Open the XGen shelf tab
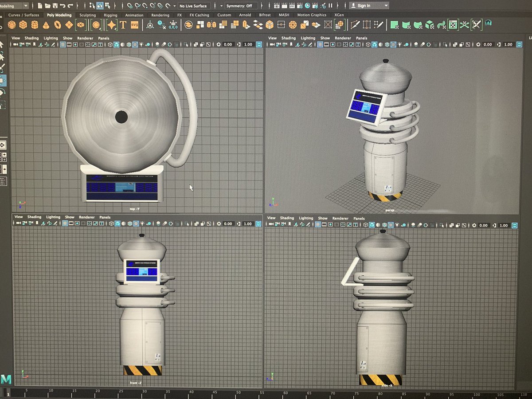Viewport: 532px width, 399px height. click(339, 15)
